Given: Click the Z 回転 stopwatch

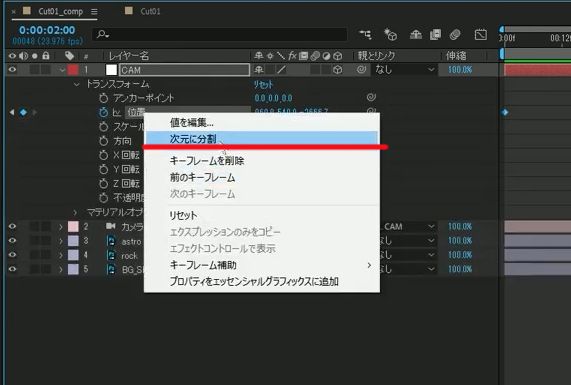Looking at the screenshot, I should [104, 183].
